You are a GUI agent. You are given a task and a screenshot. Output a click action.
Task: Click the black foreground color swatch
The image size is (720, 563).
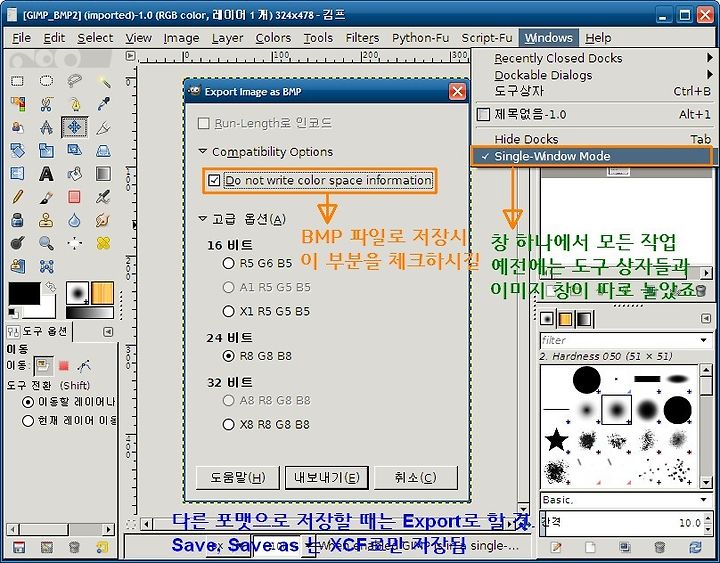[x=24, y=293]
